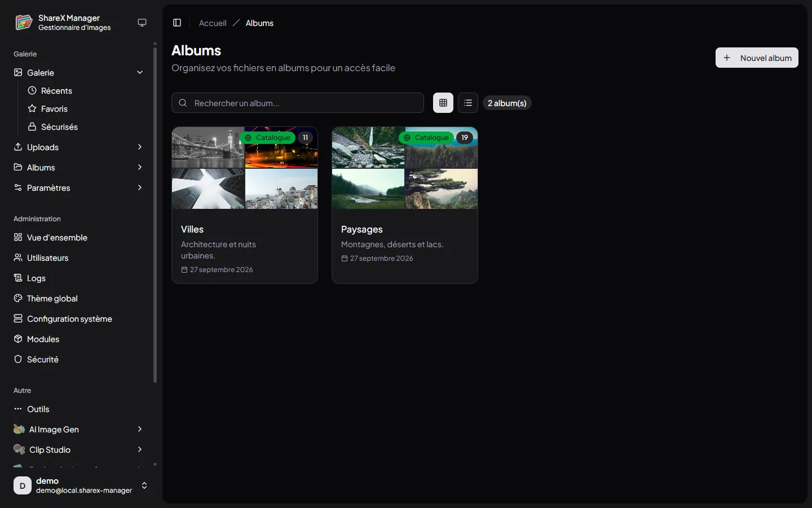Click the Albums breadcrumb
The width and height of the screenshot is (812, 508).
[x=259, y=23]
